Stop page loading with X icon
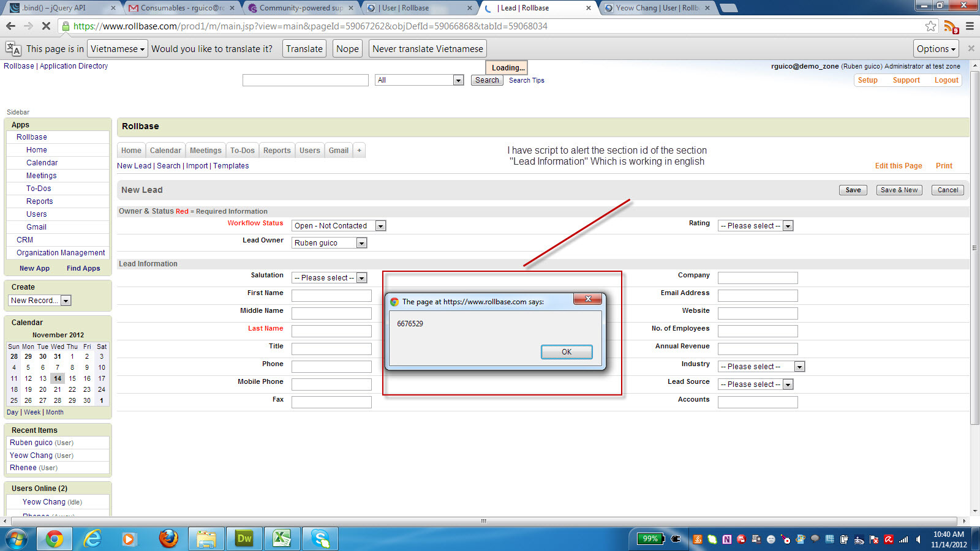 pyautogui.click(x=46, y=26)
